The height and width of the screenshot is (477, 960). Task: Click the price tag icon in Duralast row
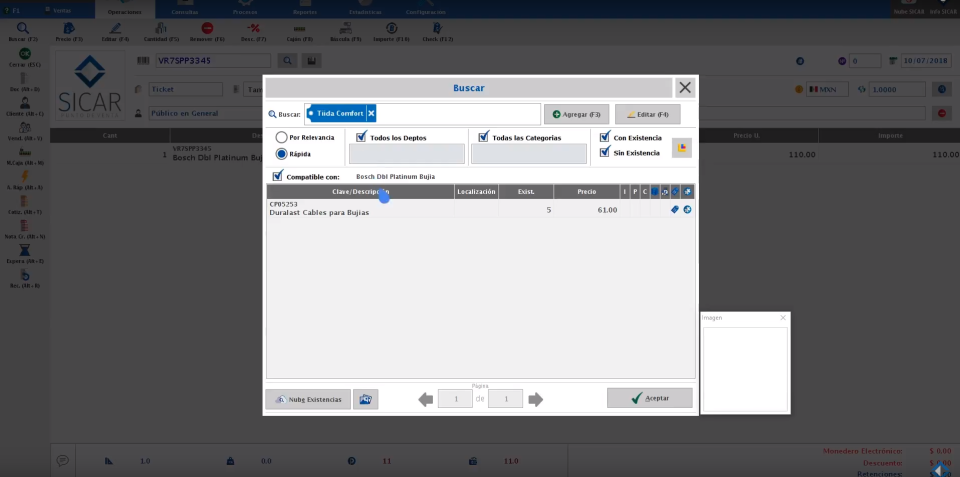[675, 209]
